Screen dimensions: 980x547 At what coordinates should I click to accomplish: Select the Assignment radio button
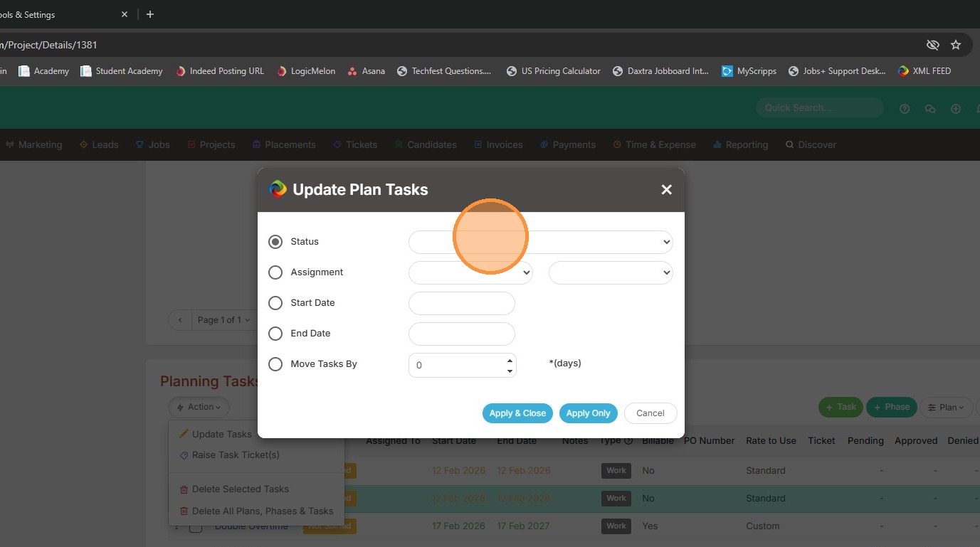tap(275, 272)
